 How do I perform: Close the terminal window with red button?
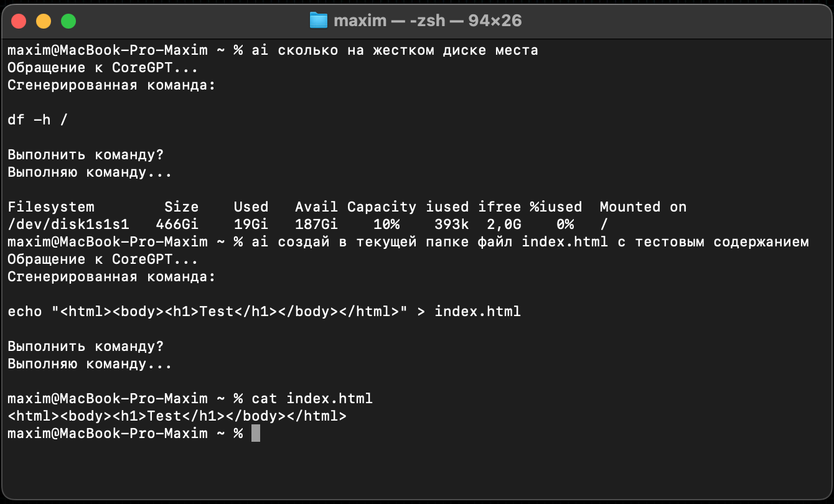pos(19,21)
